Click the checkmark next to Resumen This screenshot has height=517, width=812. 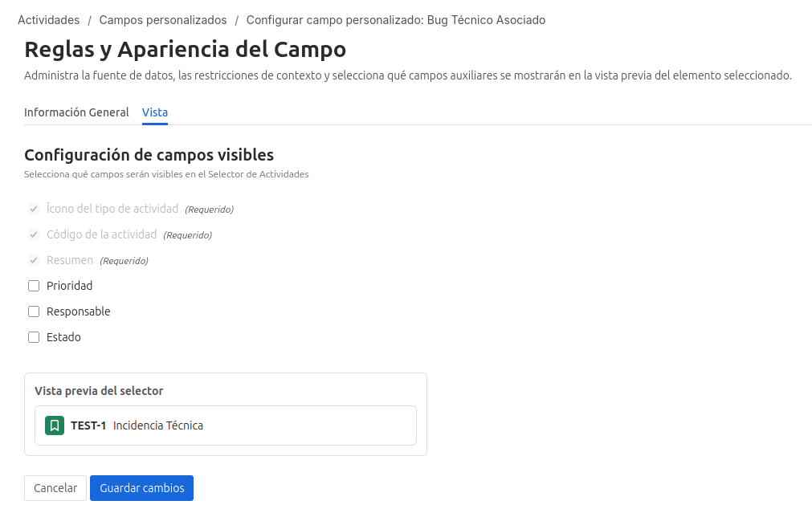(x=34, y=260)
